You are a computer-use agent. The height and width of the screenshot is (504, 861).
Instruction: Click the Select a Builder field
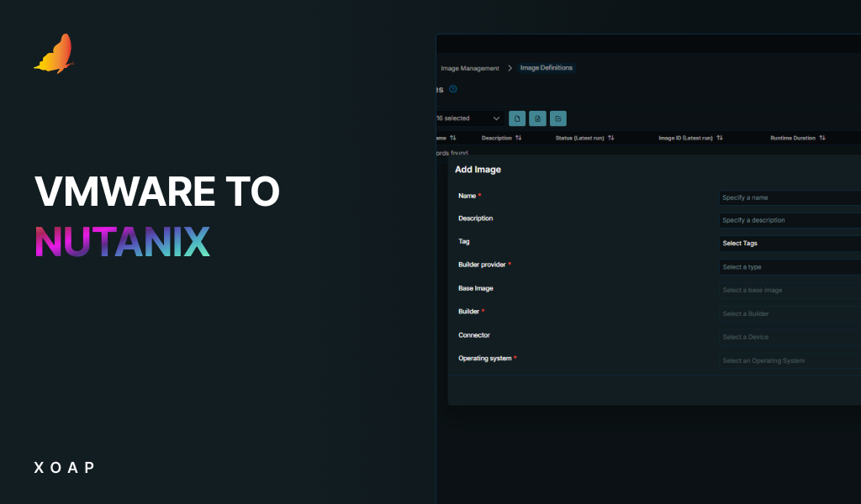[786, 313]
